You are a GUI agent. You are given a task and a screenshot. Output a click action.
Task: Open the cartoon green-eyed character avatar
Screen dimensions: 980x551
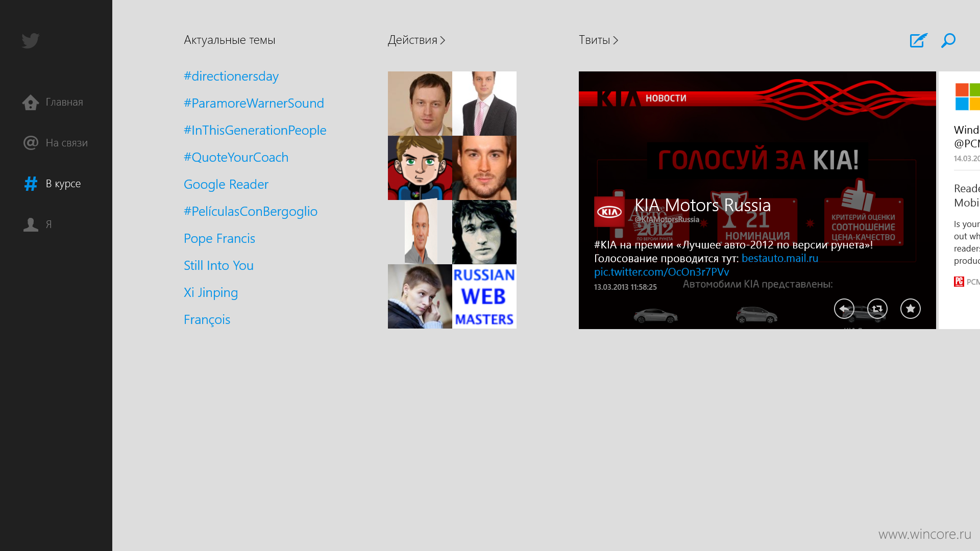click(x=420, y=168)
